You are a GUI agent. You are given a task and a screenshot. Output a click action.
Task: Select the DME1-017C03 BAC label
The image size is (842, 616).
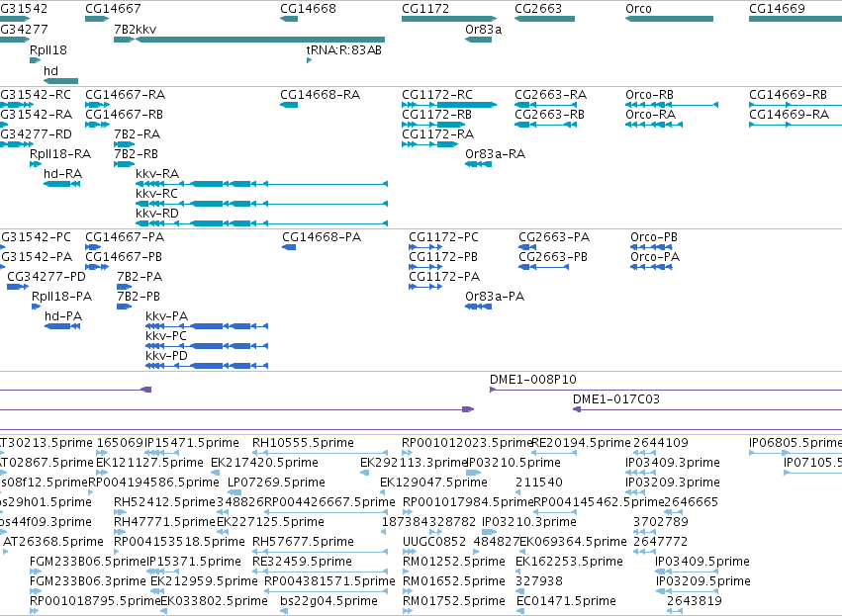pyautogui.click(x=616, y=399)
